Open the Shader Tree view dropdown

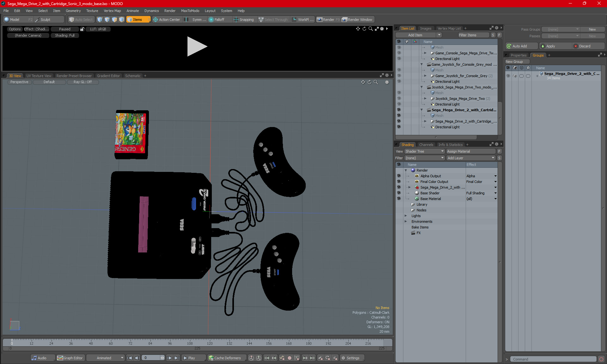coord(425,151)
